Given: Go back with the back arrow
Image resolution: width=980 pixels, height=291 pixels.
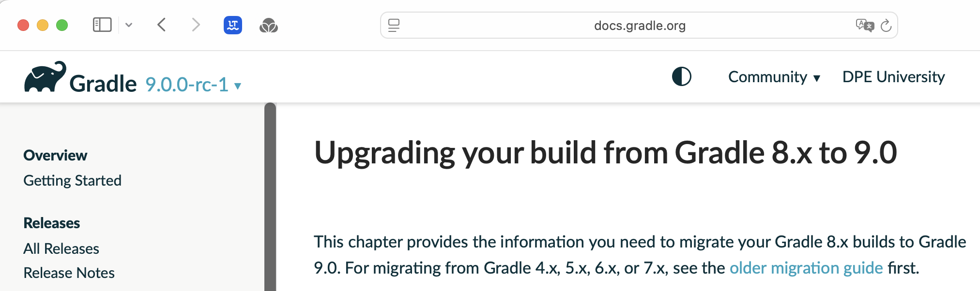Looking at the screenshot, I should [x=162, y=25].
